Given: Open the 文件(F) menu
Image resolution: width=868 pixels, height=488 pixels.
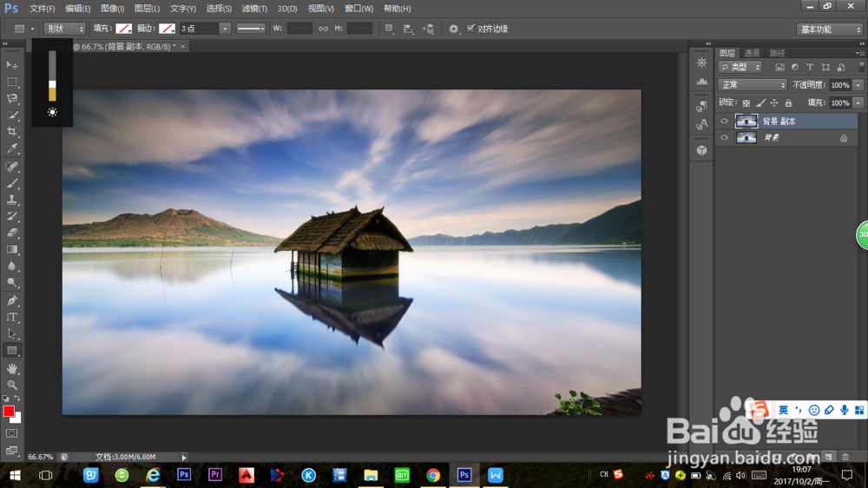Looking at the screenshot, I should 42,9.
